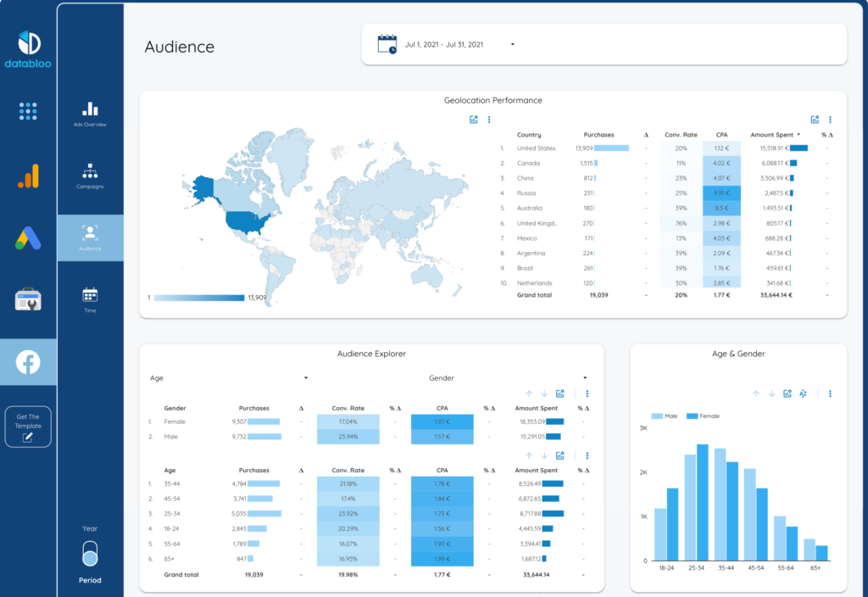Click the Get The Template button
The width and height of the screenshot is (868, 597).
(28, 427)
